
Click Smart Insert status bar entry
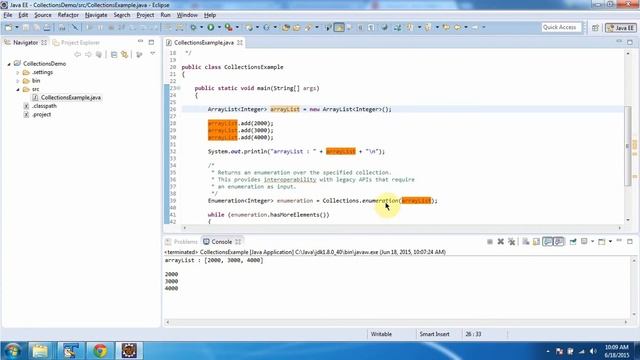click(x=435, y=334)
